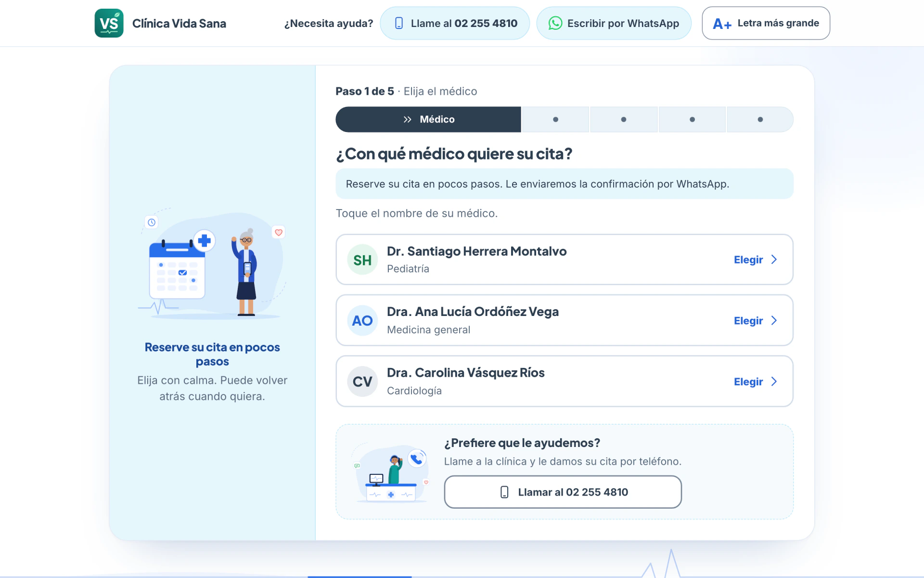The image size is (924, 578).
Task: Click the Llamar al 02 255 4810 button
Action: [x=563, y=492]
